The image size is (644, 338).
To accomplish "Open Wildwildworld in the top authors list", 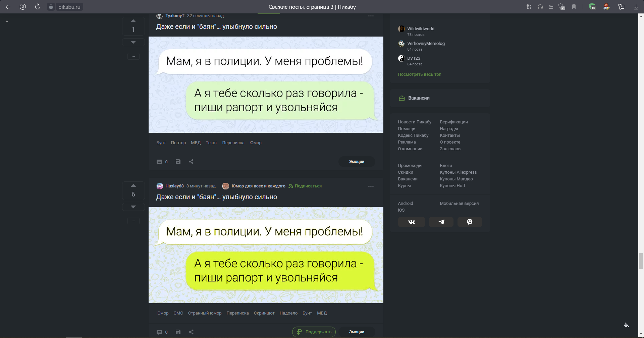I will [x=421, y=29].
